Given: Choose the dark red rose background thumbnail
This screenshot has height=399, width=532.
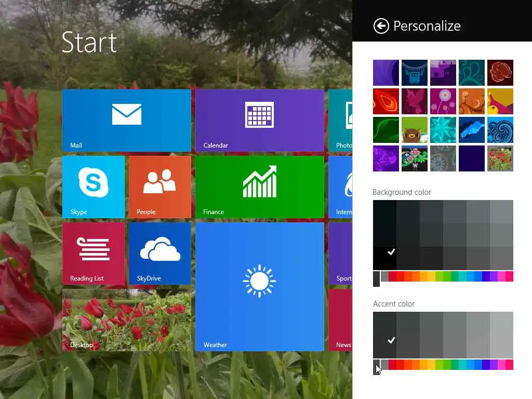Looking at the screenshot, I should click(x=500, y=73).
